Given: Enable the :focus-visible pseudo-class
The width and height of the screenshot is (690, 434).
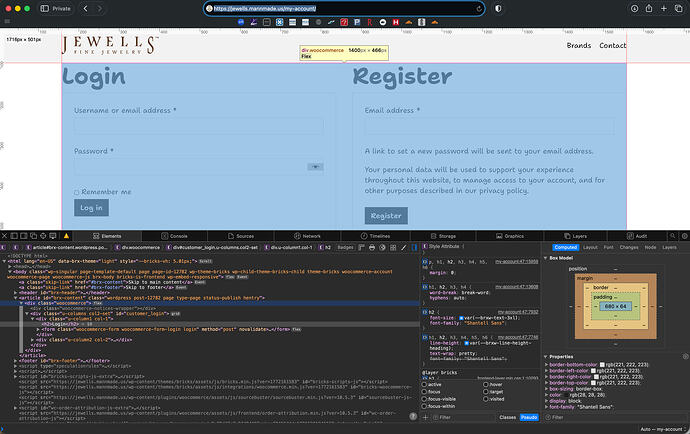Looking at the screenshot, I should pos(425,399).
